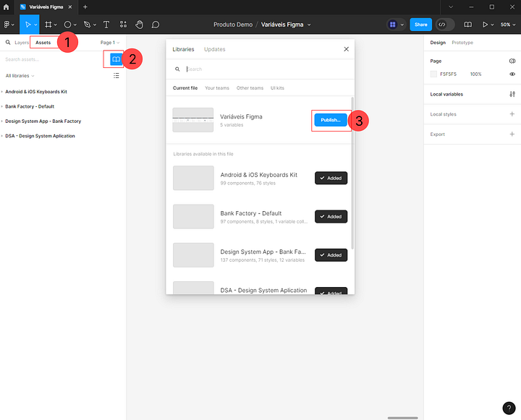
Task: Click the page background color swatch
Action: 433,74
